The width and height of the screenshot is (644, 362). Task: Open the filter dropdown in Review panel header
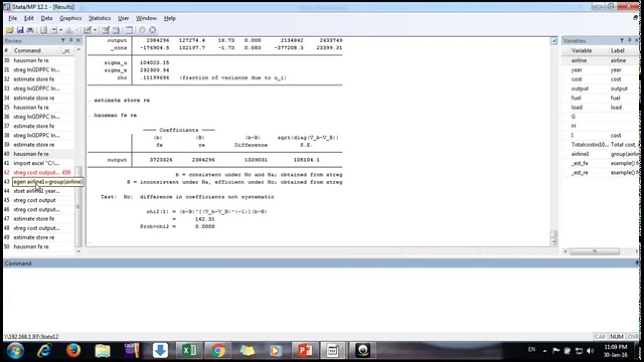tap(63, 41)
